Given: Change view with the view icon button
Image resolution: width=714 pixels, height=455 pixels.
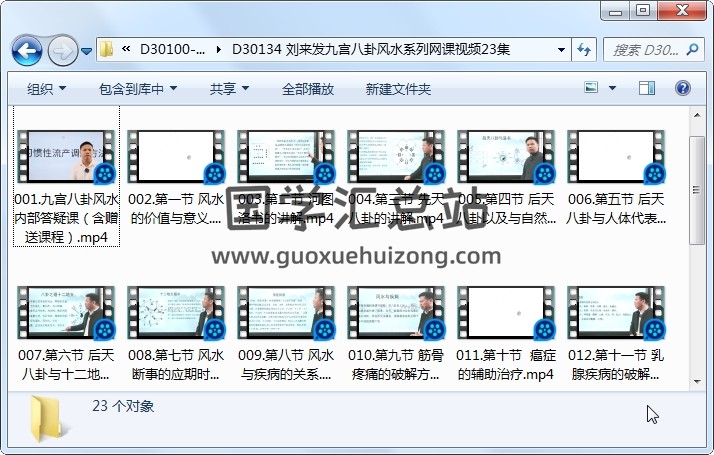Looking at the screenshot, I should [591, 87].
